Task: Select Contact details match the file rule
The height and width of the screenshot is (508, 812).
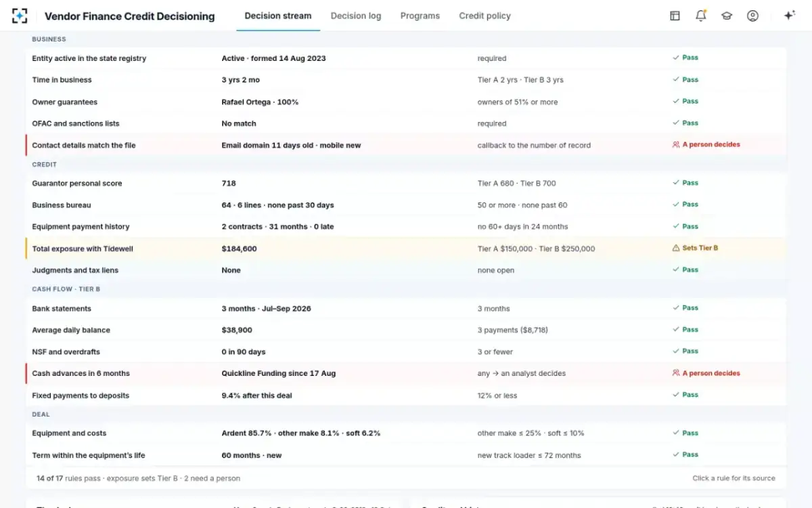Action: (x=406, y=145)
